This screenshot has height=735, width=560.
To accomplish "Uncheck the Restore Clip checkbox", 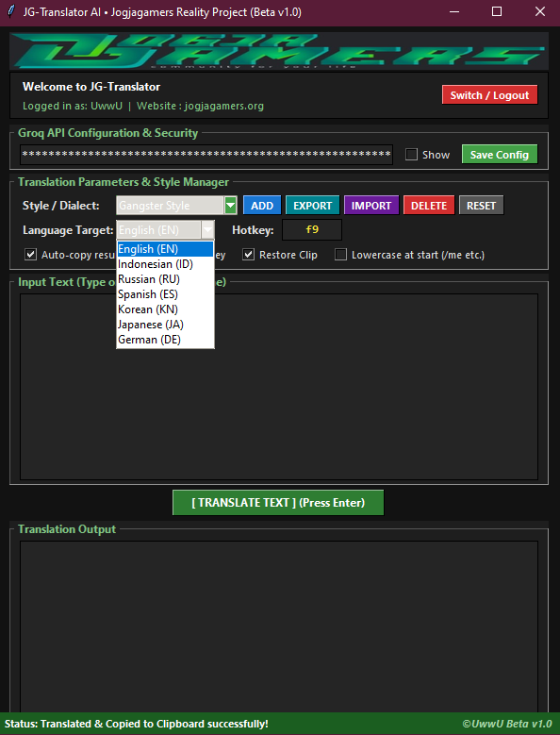I will tap(248, 255).
